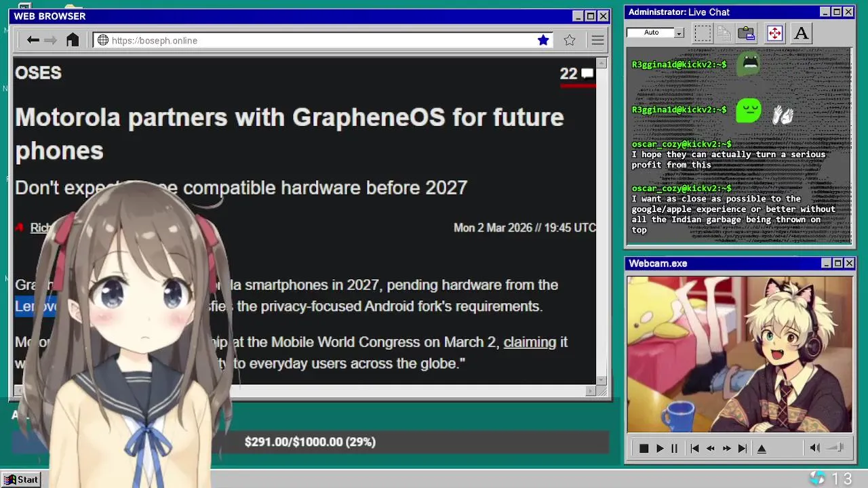The image size is (868, 488).
Task: Click browser horizontal scrollbar right arrow
Action: [591, 391]
